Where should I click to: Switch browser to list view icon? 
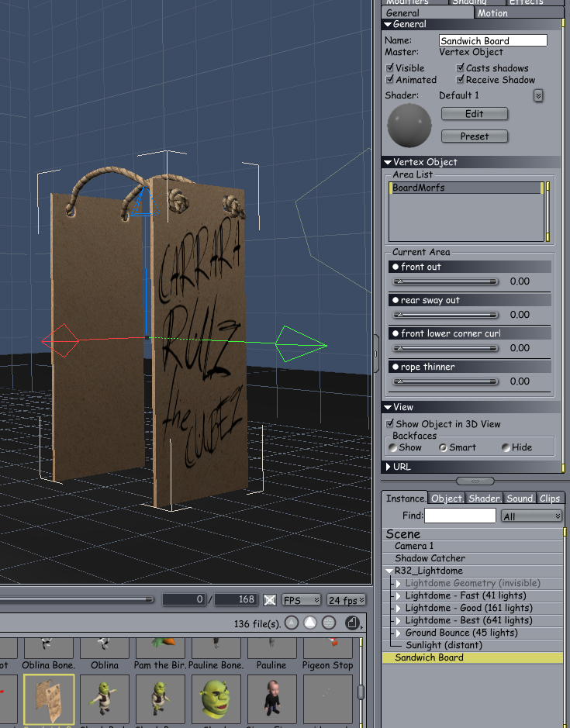tap(329, 623)
